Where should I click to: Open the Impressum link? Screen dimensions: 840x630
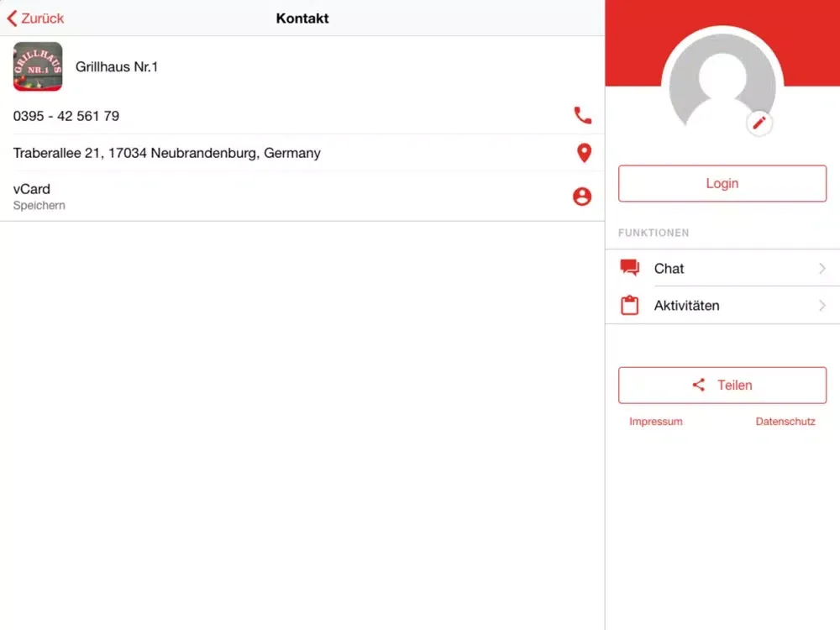pos(656,422)
